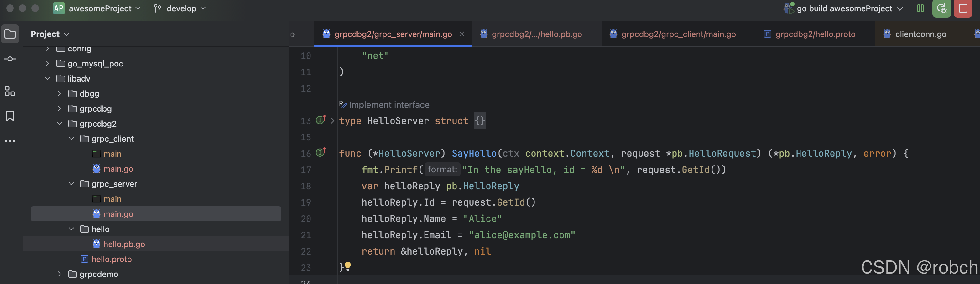
Task: Click pb.HelloReply type on line 18
Action: tap(482, 186)
